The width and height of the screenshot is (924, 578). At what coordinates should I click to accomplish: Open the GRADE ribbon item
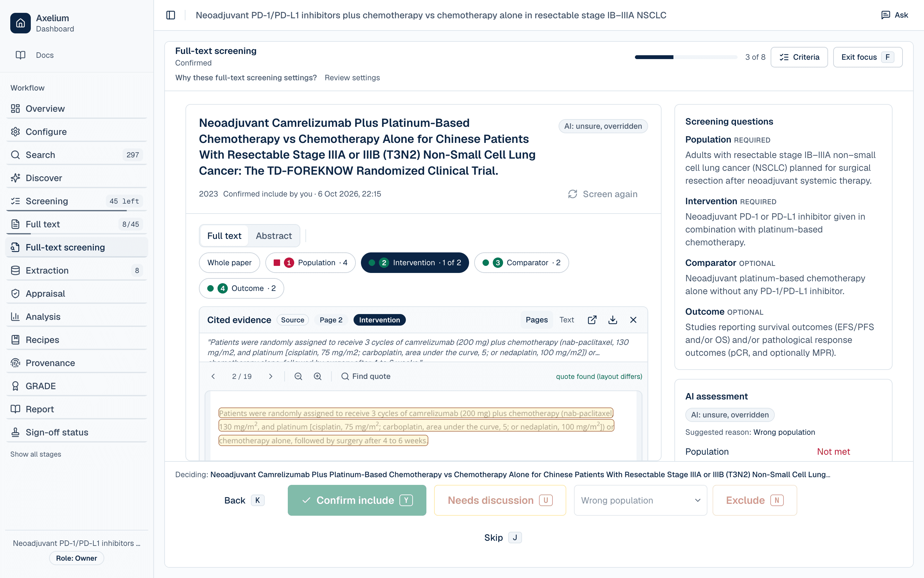pyautogui.click(x=77, y=386)
